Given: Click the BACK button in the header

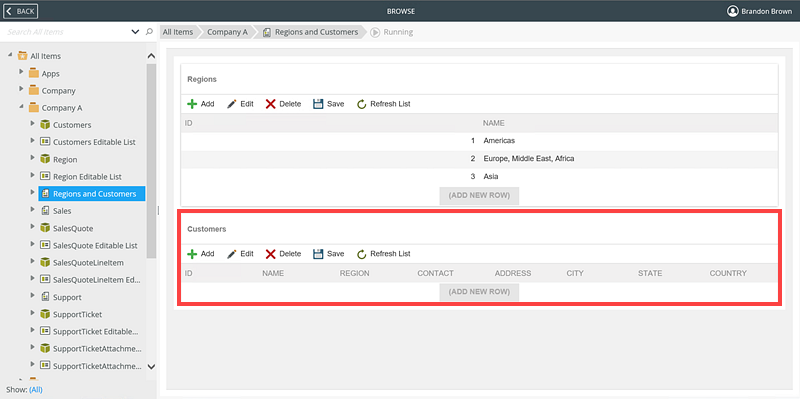Looking at the screenshot, I should pos(21,11).
